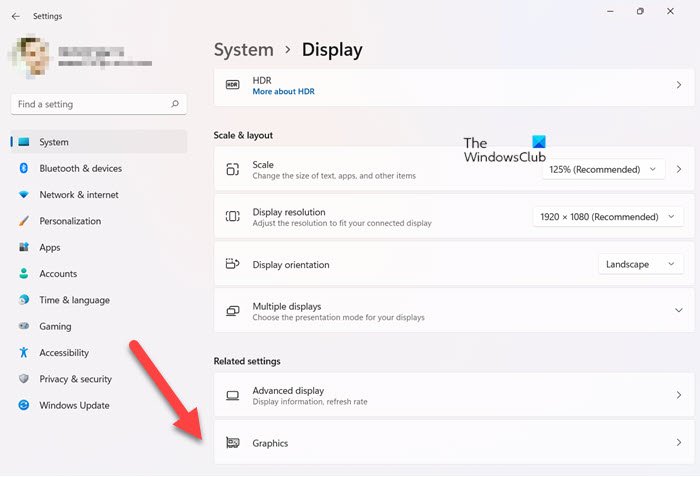This screenshot has height=477, width=700.
Task: Click the Settings window title text
Action: (x=47, y=16)
